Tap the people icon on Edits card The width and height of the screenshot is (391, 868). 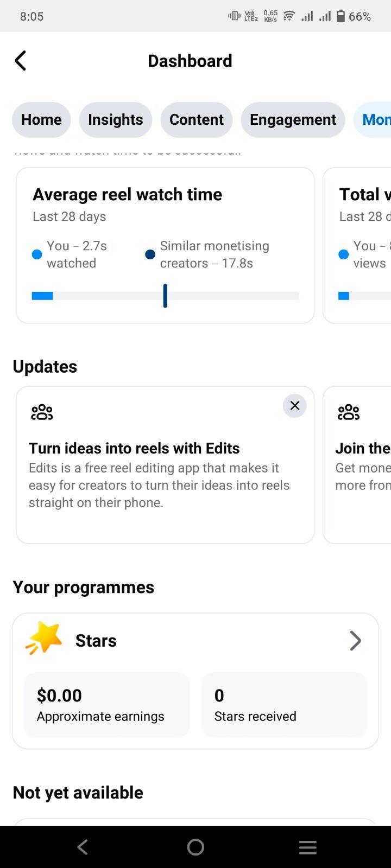click(42, 412)
